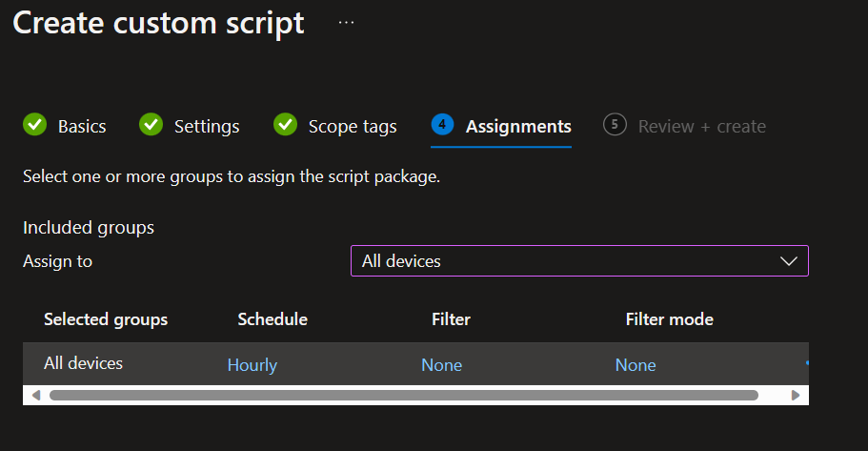
Task: Click the green checkmark icon beside Settings
Action: click(x=151, y=125)
